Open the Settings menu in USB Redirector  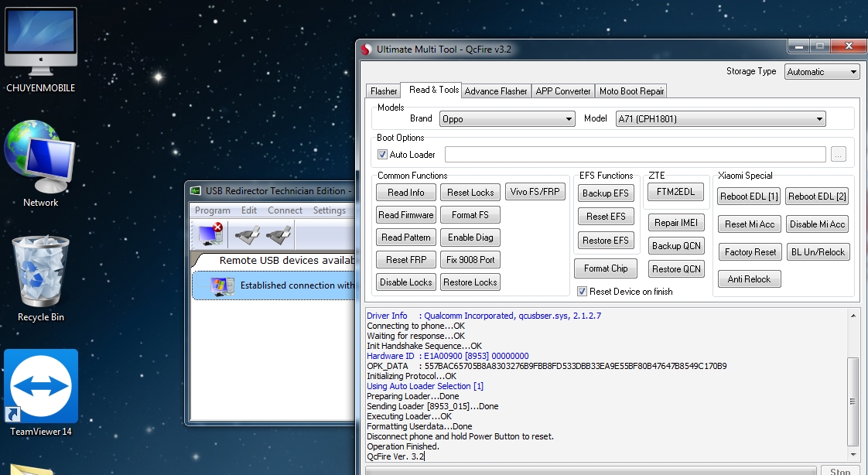pyautogui.click(x=330, y=210)
